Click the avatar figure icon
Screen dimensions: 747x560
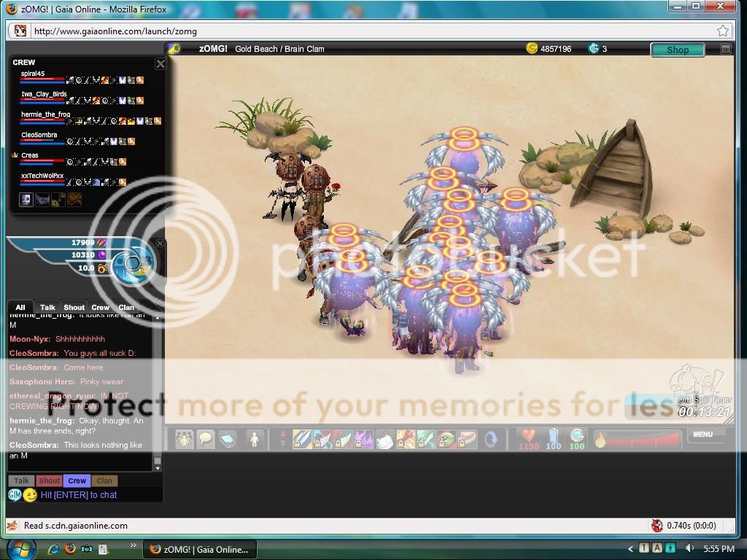(255, 439)
